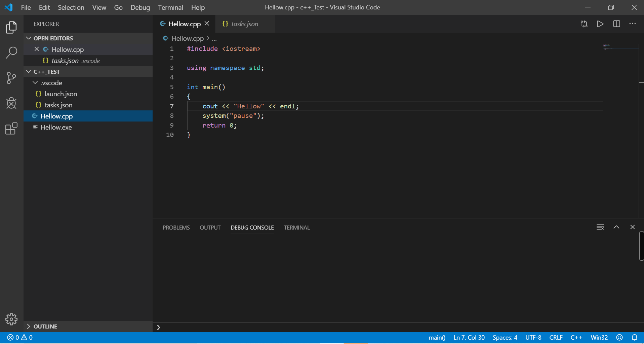Screen dimensions: 644x344
Task: Open the Explorer view in activity bar
Action: click(x=11, y=27)
